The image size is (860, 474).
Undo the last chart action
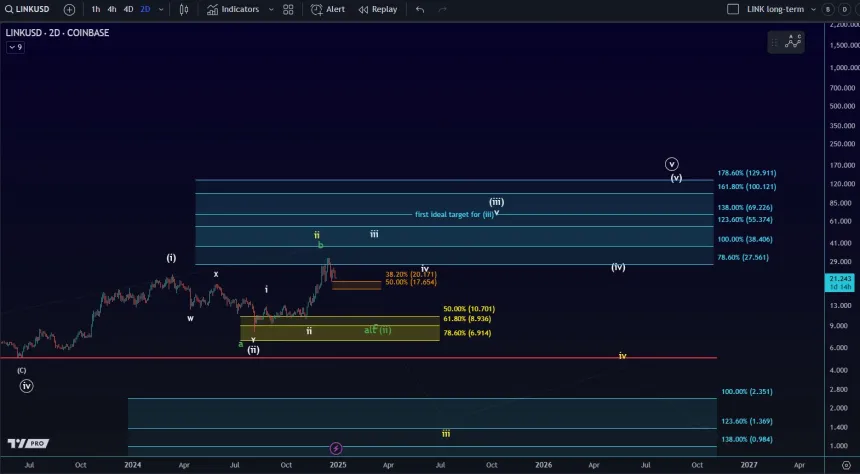click(x=419, y=9)
